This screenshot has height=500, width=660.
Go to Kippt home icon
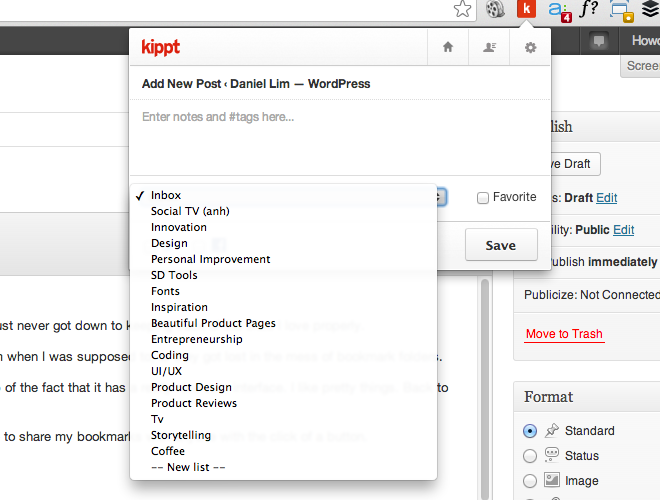[448, 47]
